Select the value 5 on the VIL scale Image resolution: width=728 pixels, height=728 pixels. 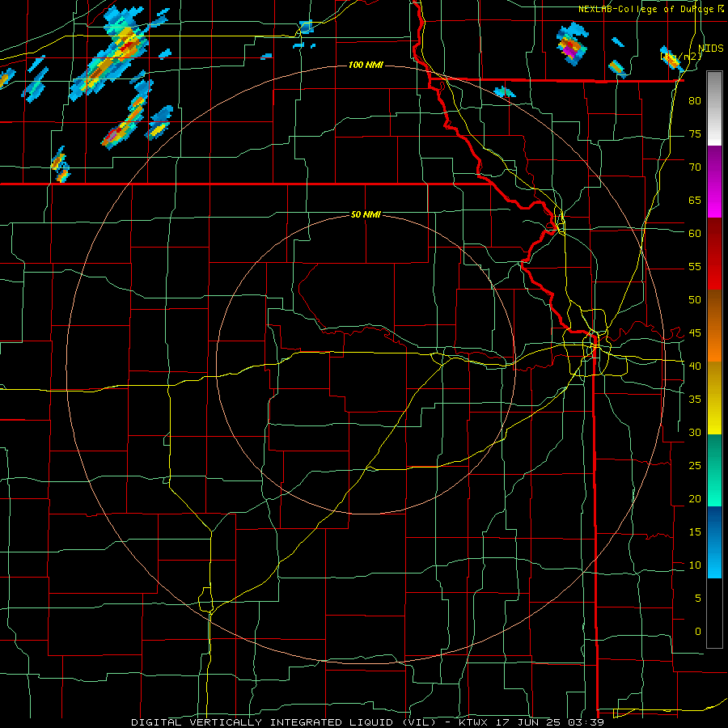698,599
